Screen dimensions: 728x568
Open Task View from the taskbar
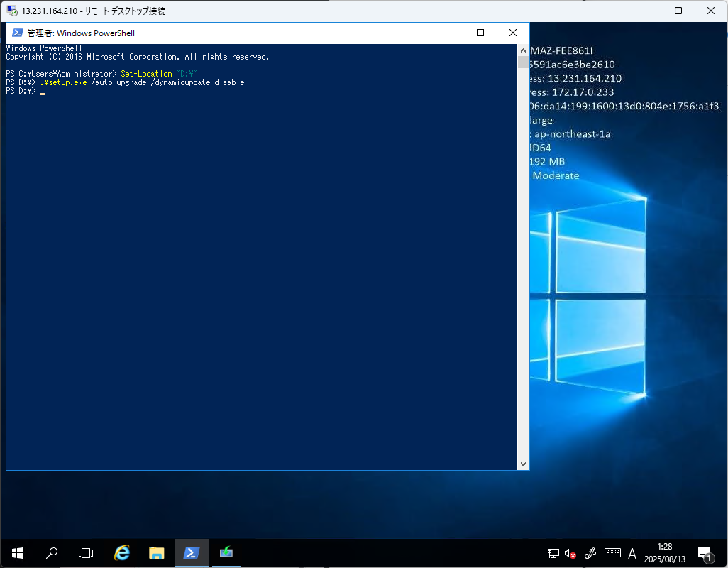[85, 553]
